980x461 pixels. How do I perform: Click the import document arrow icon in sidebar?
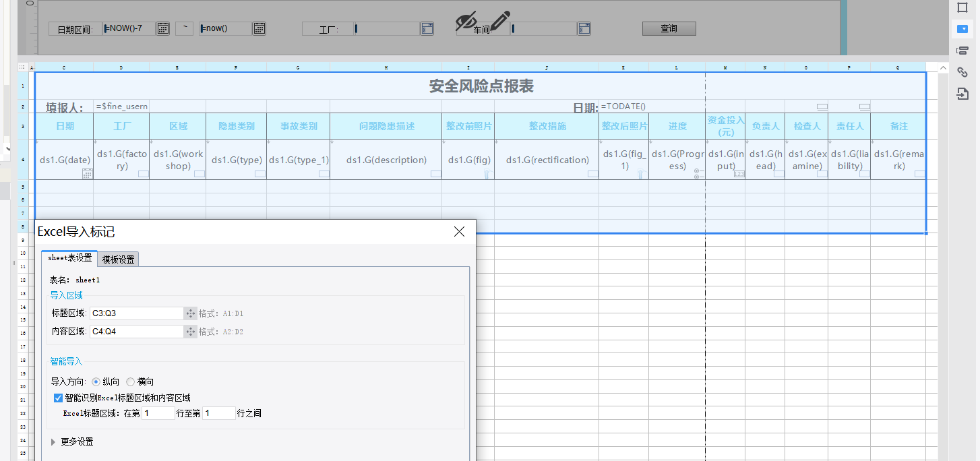962,94
